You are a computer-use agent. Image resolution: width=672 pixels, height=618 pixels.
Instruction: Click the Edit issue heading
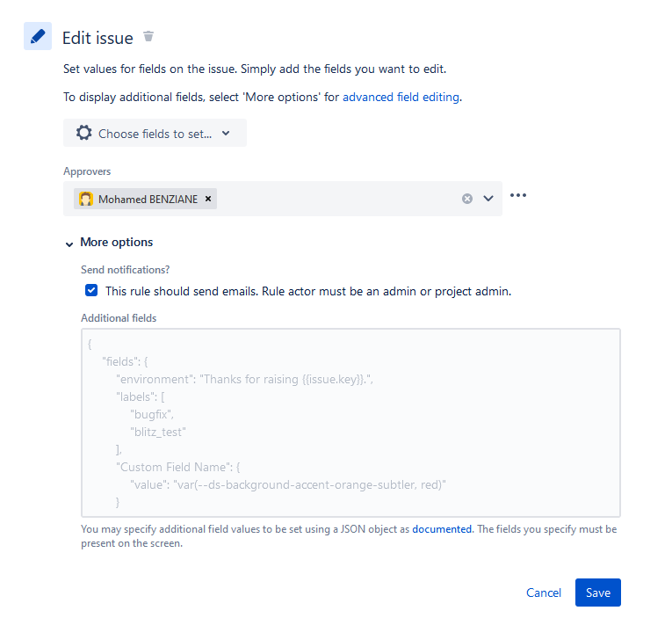pos(98,38)
